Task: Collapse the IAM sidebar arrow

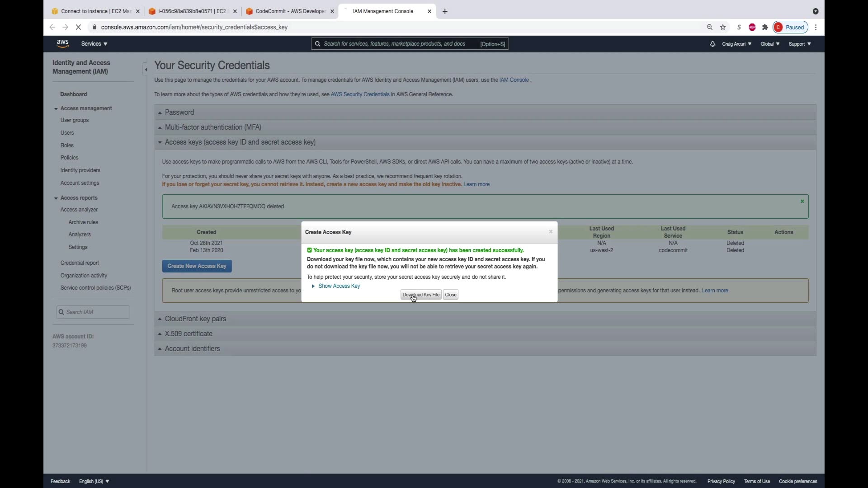Action: click(x=145, y=69)
